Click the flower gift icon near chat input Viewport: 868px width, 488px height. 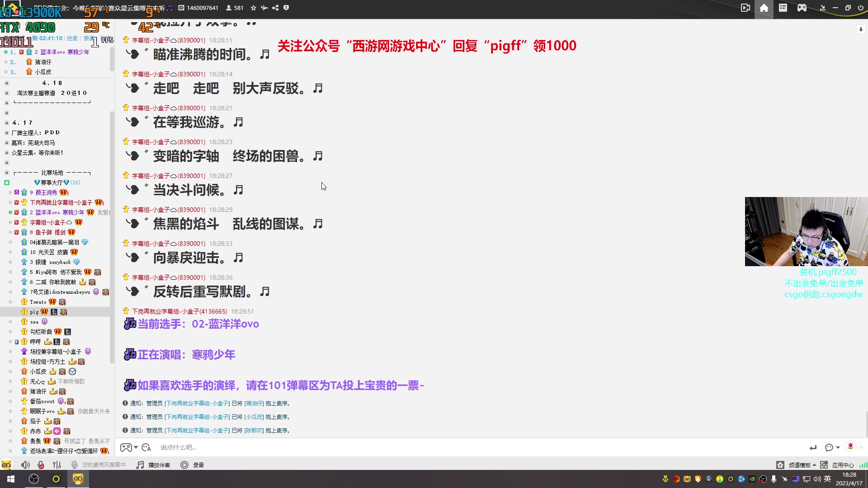click(x=850, y=446)
